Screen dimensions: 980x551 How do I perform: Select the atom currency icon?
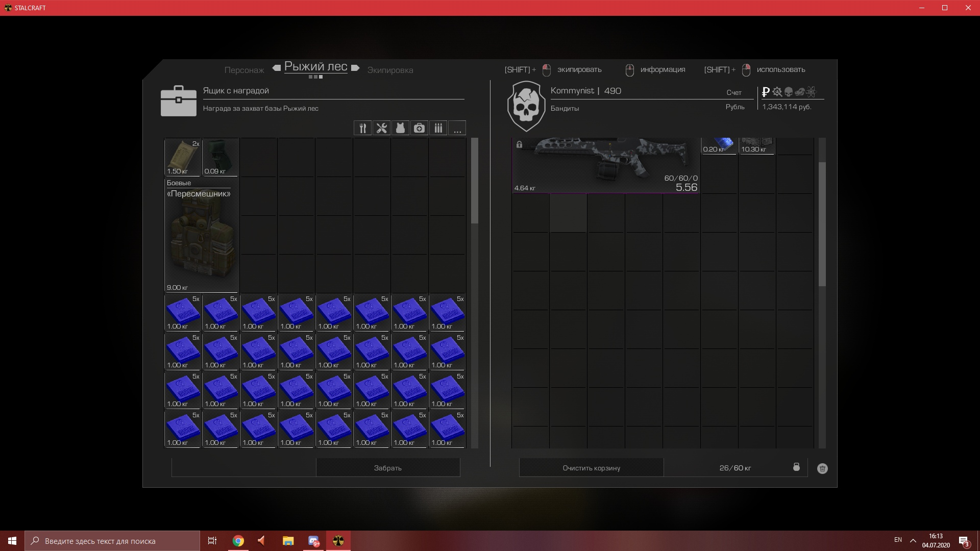pos(811,92)
